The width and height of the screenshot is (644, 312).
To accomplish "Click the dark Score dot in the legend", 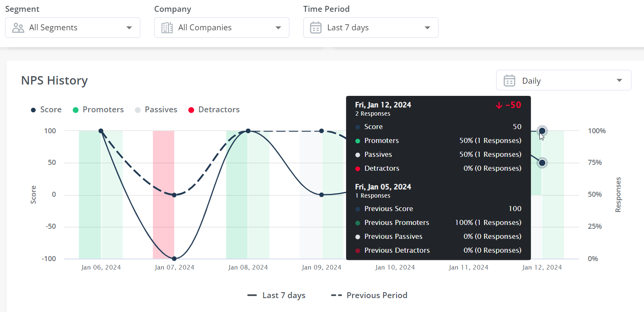I will [33, 109].
